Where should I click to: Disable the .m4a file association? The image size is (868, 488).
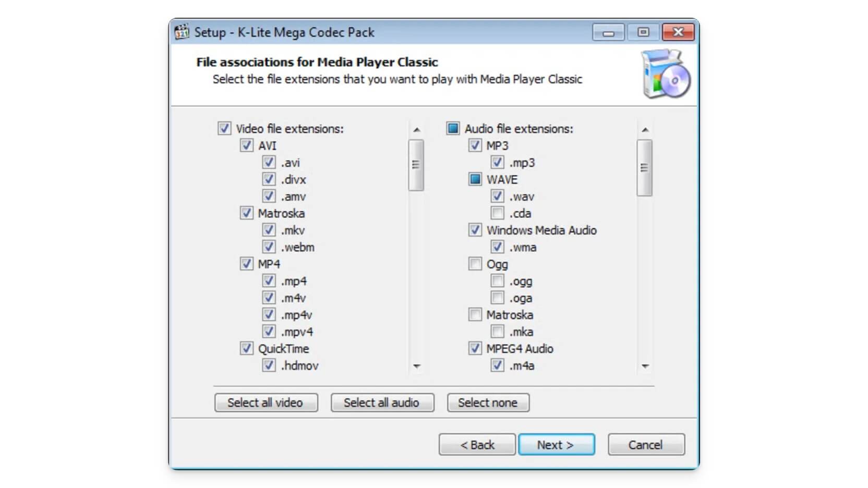(498, 365)
